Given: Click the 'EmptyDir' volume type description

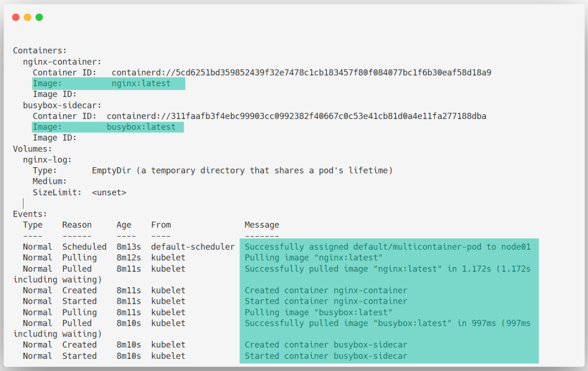Looking at the screenshot, I should click(242, 171).
